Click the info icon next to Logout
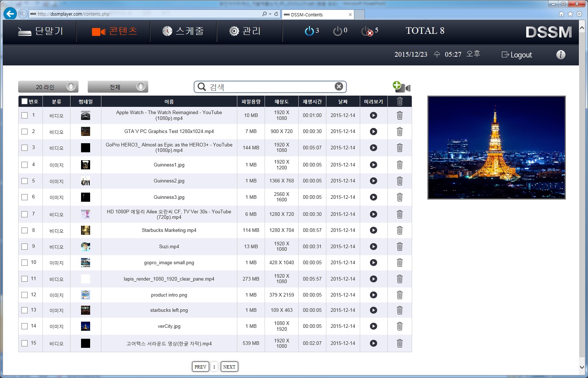This screenshot has height=378, width=588. (x=560, y=55)
